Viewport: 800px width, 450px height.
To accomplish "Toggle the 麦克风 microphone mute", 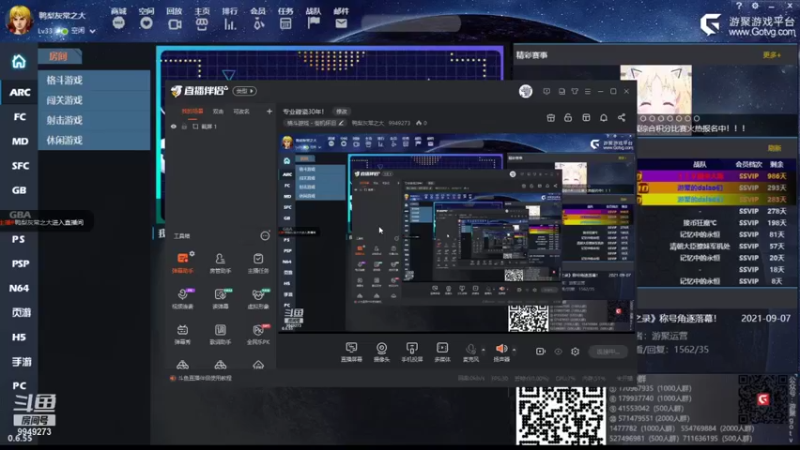I will [x=470, y=352].
